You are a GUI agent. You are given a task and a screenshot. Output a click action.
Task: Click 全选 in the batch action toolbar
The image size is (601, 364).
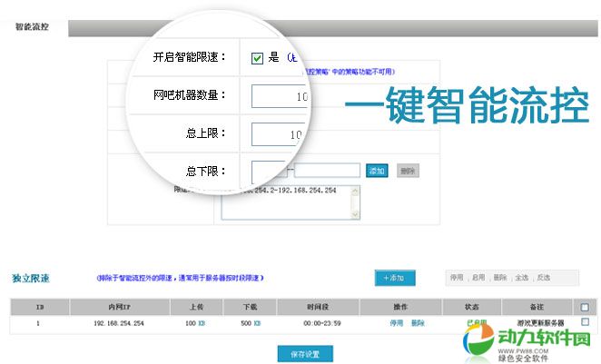point(522,278)
